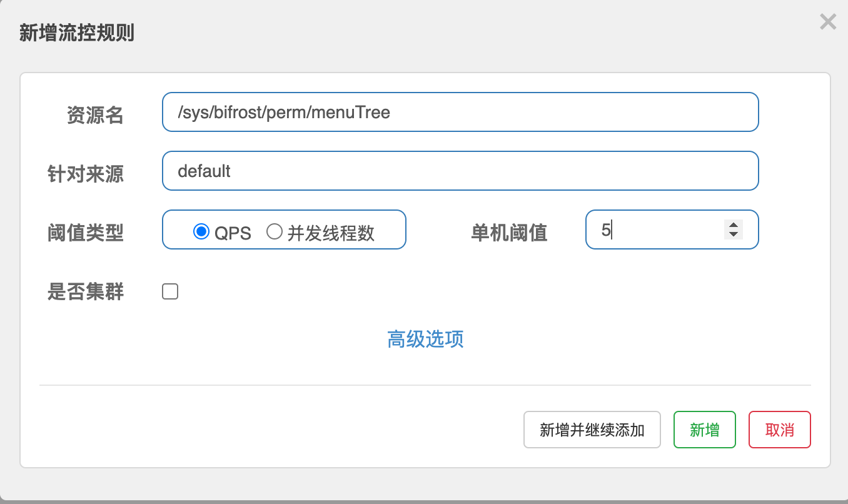The height and width of the screenshot is (504, 848).
Task: Select the QPS radio button
Action: (x=201, y=232)
